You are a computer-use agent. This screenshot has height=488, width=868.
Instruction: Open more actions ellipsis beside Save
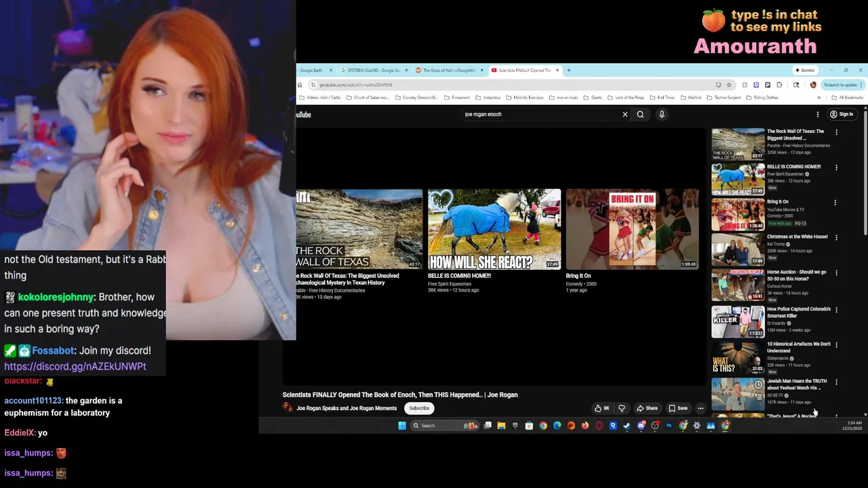point(701,408)
